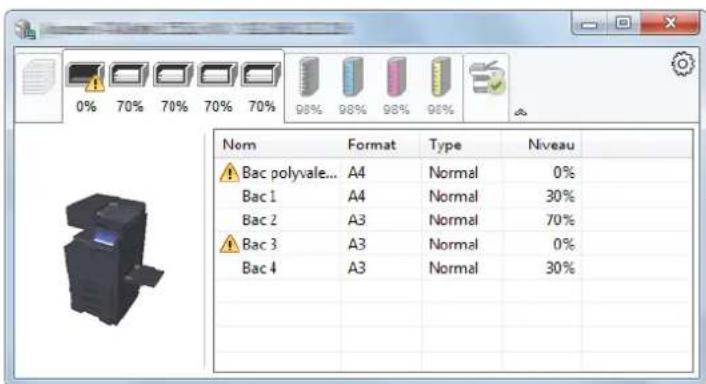Select the Bac polyvale... row name

290,172
